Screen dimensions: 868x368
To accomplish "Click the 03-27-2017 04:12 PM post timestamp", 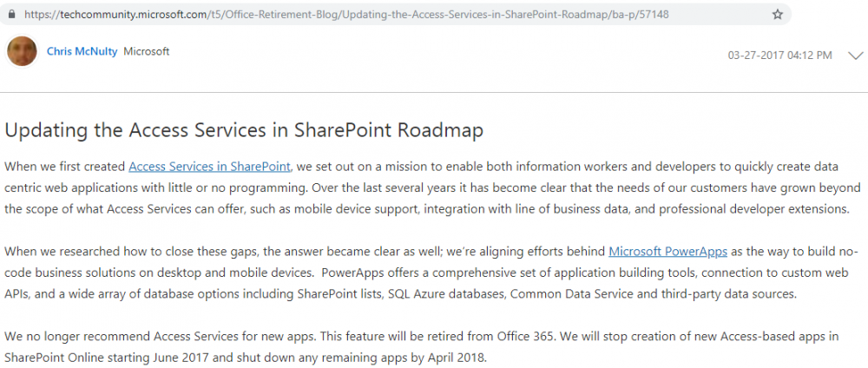I will tap(779, 56).
